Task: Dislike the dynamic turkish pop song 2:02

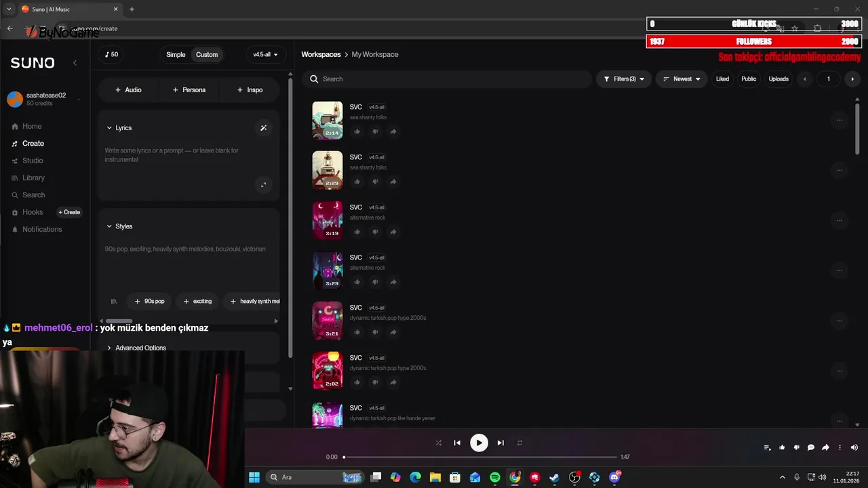Action: pyautogui.click(x=375, y=382)
